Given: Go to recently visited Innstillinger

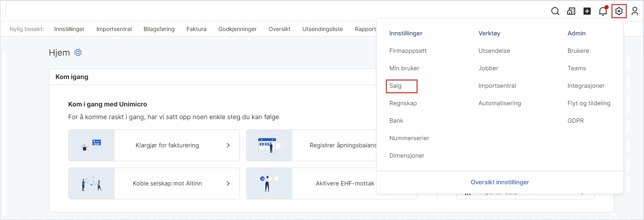Looking at the screenshot, I should tap(69, 29).
